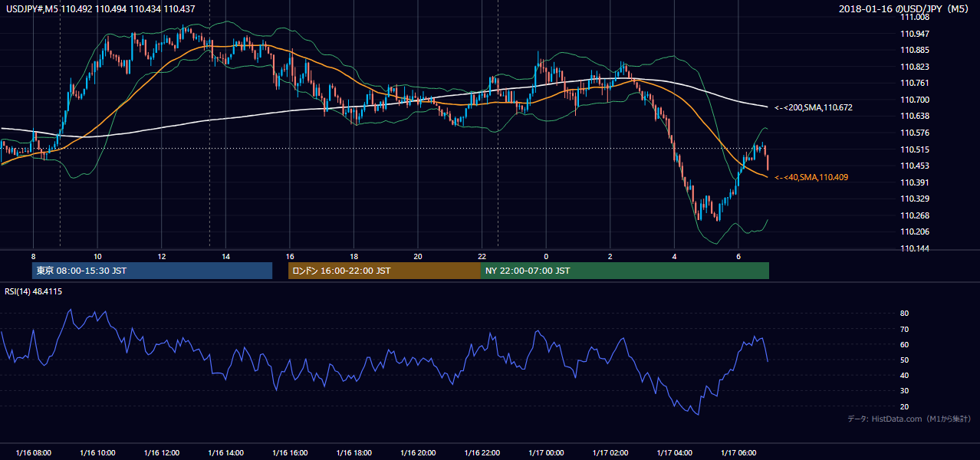Image resolution: width=980 pixels, height=460 pixels.
Task: Click the 110.576 price axis label
Action: 916,133
